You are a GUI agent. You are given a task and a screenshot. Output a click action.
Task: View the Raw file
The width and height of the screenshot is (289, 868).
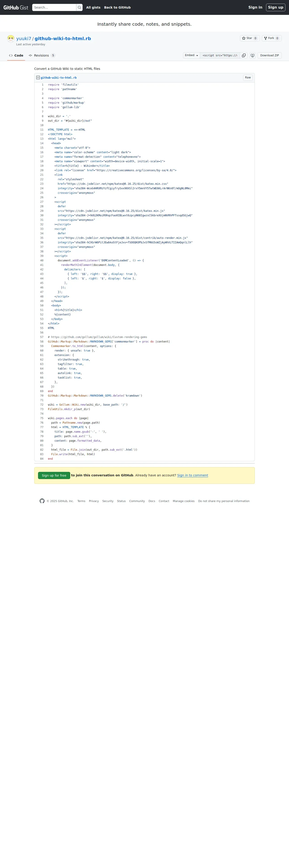(x=248, y=78)
